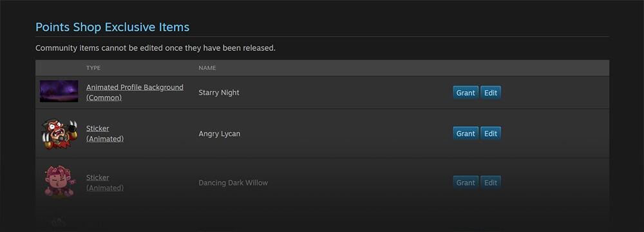Grant the Starry Night item
The height and width of the screenshot is (232, 644).
pyautogui.click(x=466, y=93)
